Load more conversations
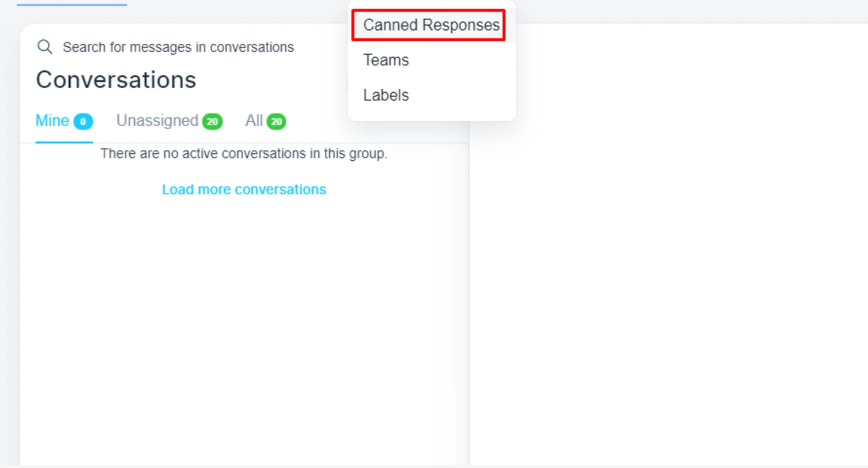This screenshot has width=868, height=468. coord(244,190)
